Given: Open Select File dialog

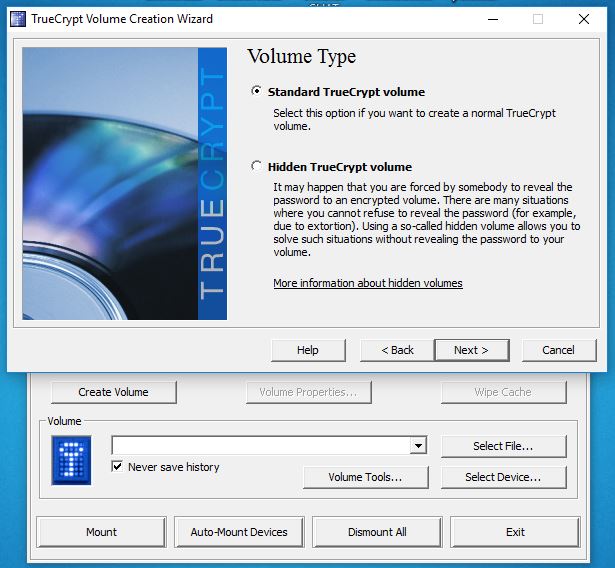Looking at the screenshot, I should (504, 446).
